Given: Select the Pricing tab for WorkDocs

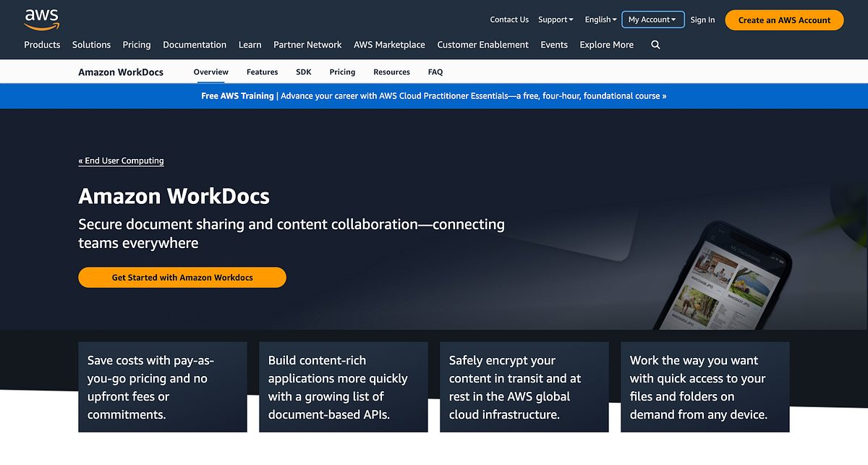Looking at the screenshot, I should [342, 72].
